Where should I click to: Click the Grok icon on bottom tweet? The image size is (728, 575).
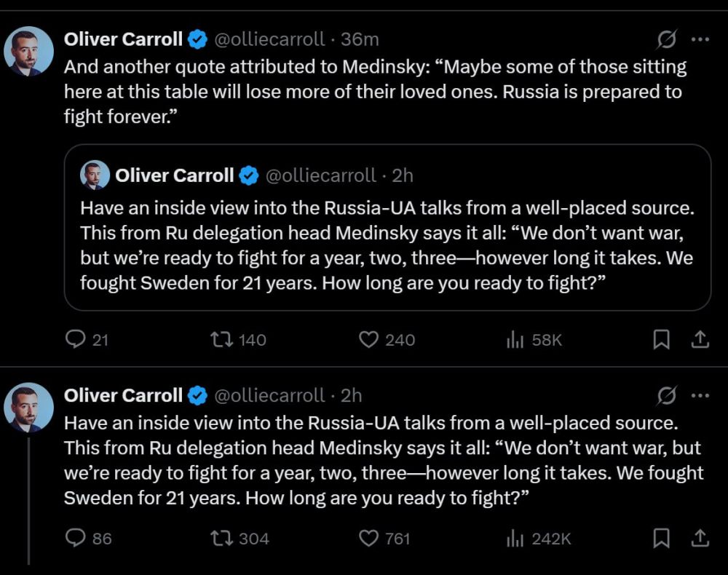pyautogui.click(x=667, y=395)
